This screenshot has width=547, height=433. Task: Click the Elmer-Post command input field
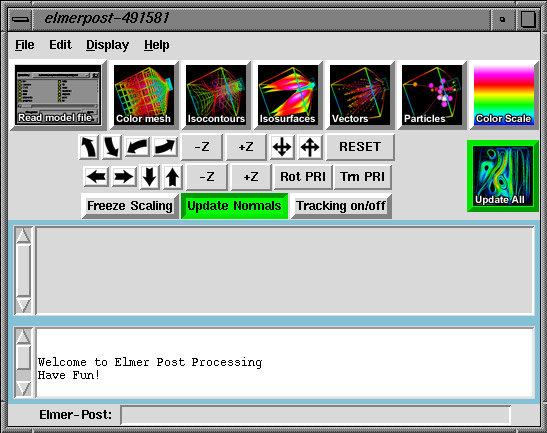click(x=316, y=415)
